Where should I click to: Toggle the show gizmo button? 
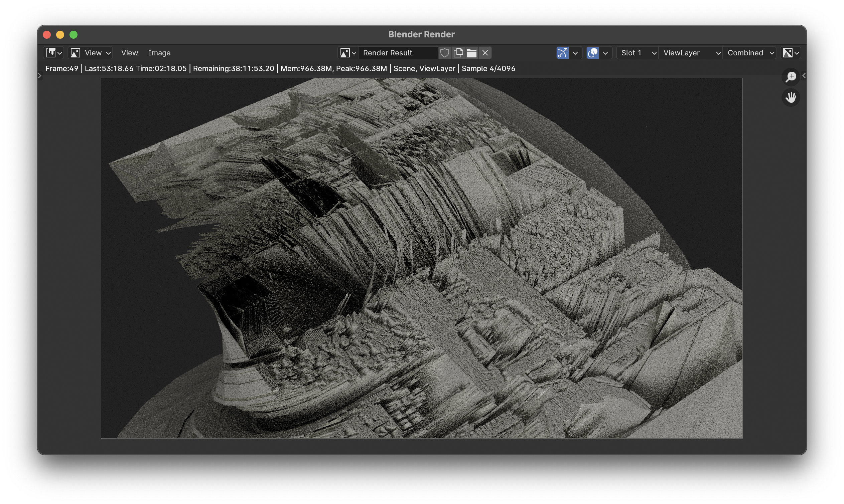(563, 53)
